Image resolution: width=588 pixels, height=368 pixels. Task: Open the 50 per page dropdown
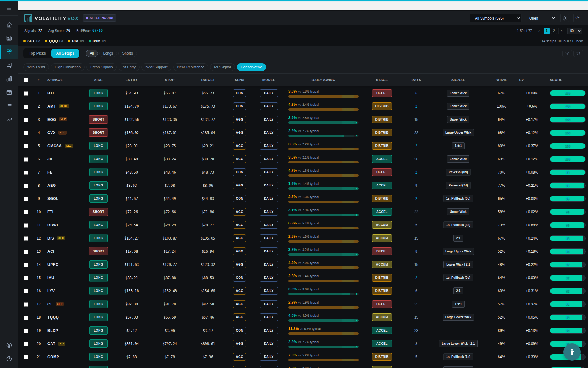575,31
